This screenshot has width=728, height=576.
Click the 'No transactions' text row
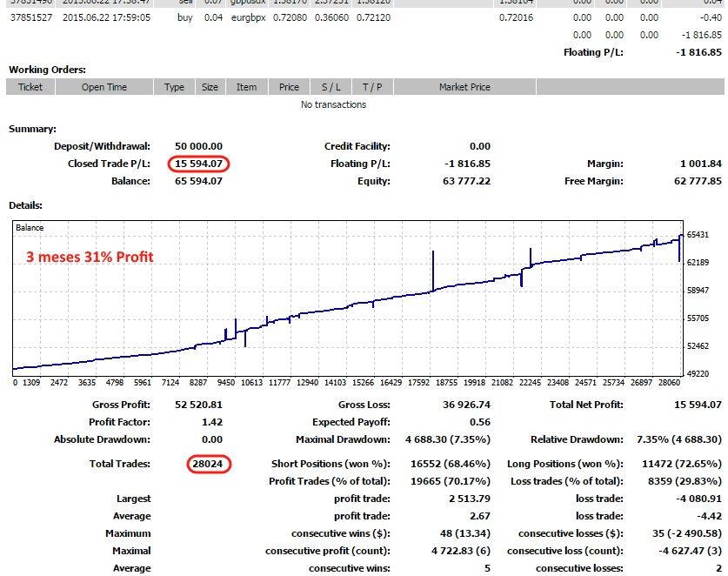pos(333,104)
